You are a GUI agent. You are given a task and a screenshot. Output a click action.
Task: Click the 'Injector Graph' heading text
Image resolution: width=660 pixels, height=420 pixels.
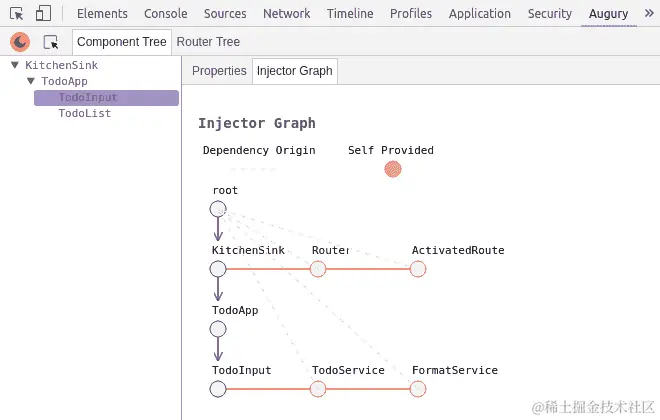coord(257,123)
